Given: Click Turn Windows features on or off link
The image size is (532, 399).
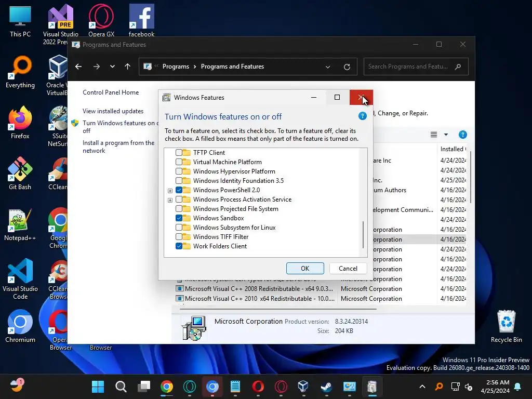Looking at the screenshot, I should (120, 127).
